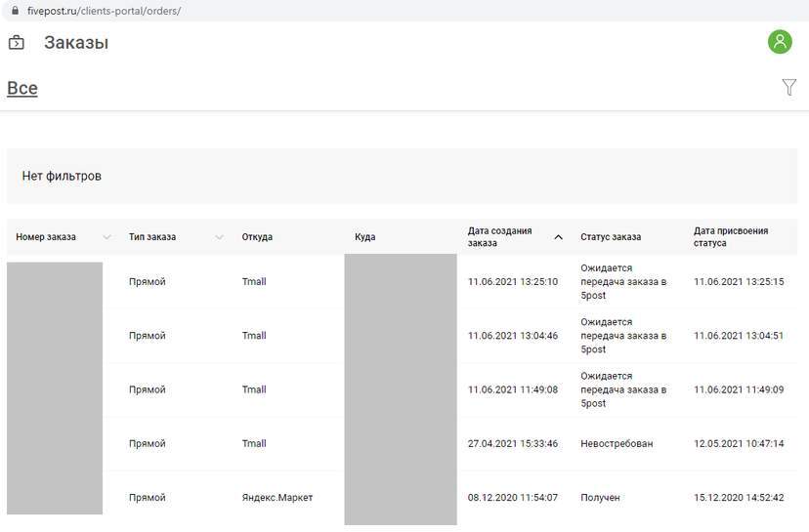809x532 pixels.
Task: Select order created 11.06.2021 13:04:46
Action: (x=513, y=336)
